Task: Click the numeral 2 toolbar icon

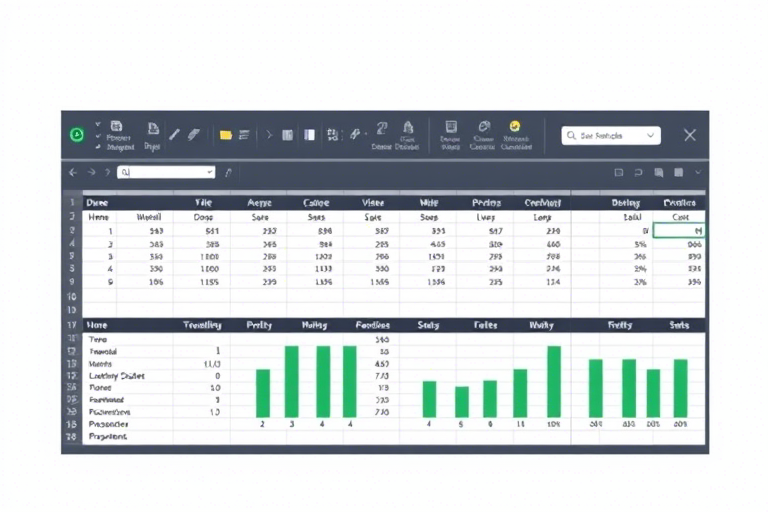Action: [382, 128]
